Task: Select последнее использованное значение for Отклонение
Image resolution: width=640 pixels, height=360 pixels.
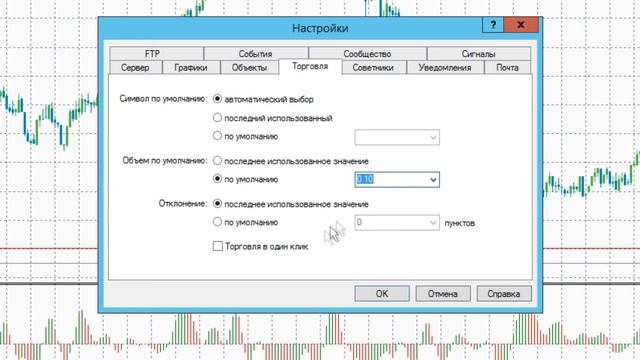Action: [218, 203]
